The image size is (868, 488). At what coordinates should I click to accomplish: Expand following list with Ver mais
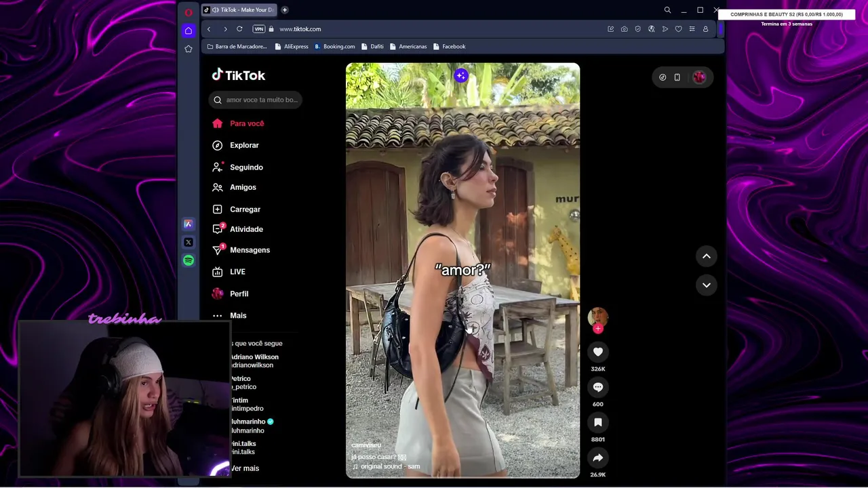(245, 468)
